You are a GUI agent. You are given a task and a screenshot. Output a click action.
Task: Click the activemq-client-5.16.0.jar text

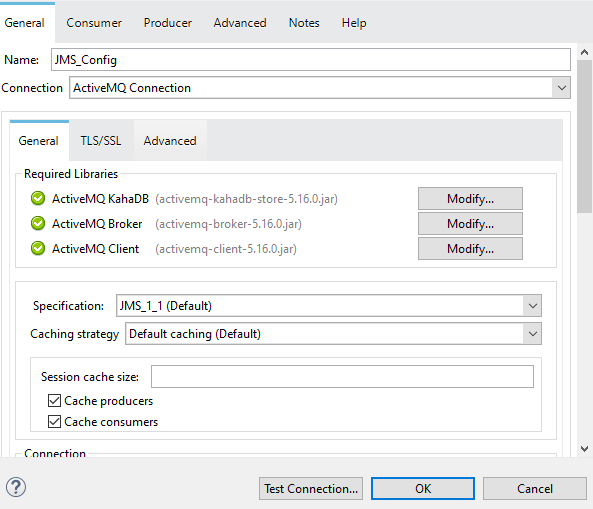(226, 249)
